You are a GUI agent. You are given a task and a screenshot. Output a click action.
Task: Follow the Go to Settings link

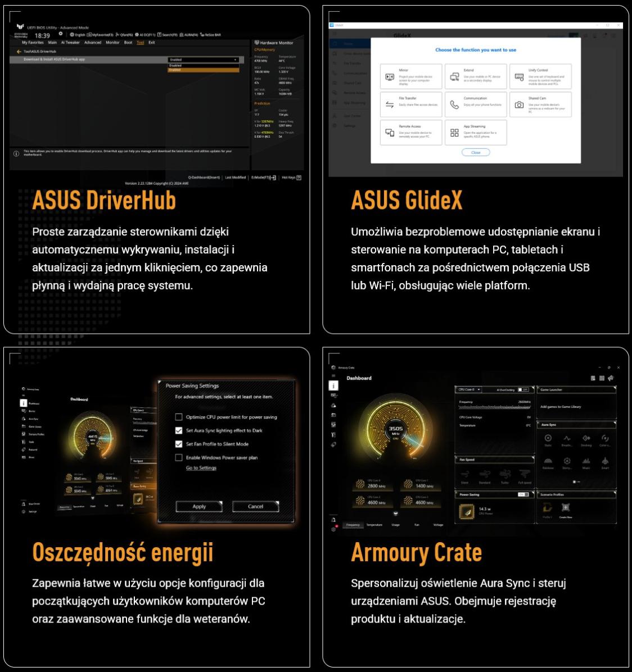click(201, 467)
